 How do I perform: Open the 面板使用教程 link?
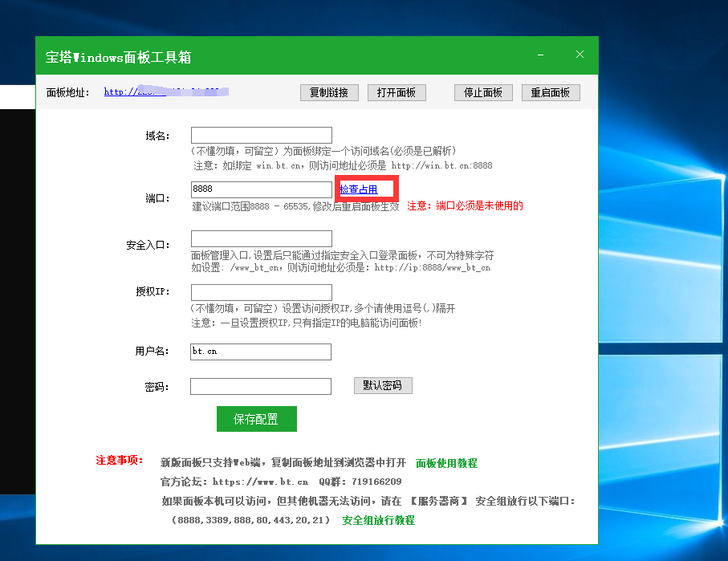coord(446,463)
